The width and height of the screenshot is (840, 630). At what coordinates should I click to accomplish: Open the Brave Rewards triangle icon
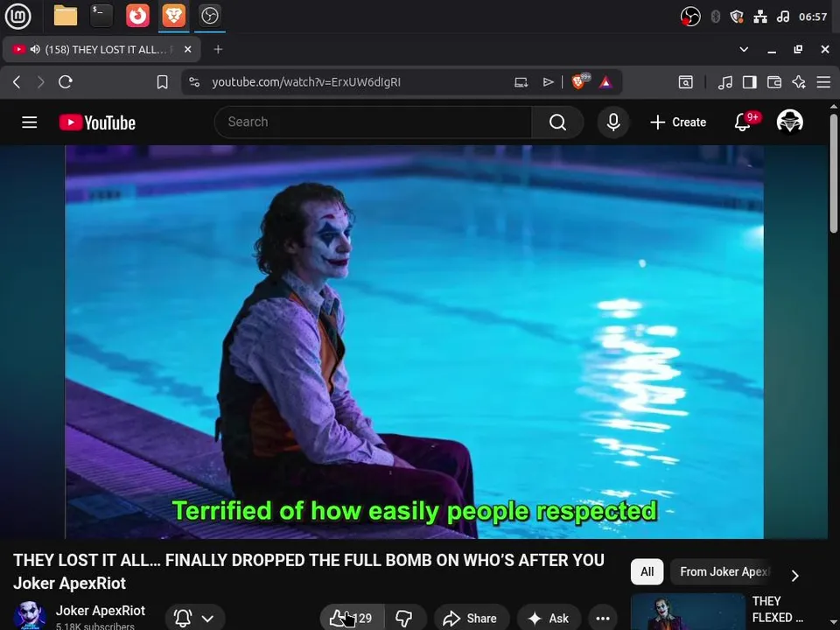[605, 82]
